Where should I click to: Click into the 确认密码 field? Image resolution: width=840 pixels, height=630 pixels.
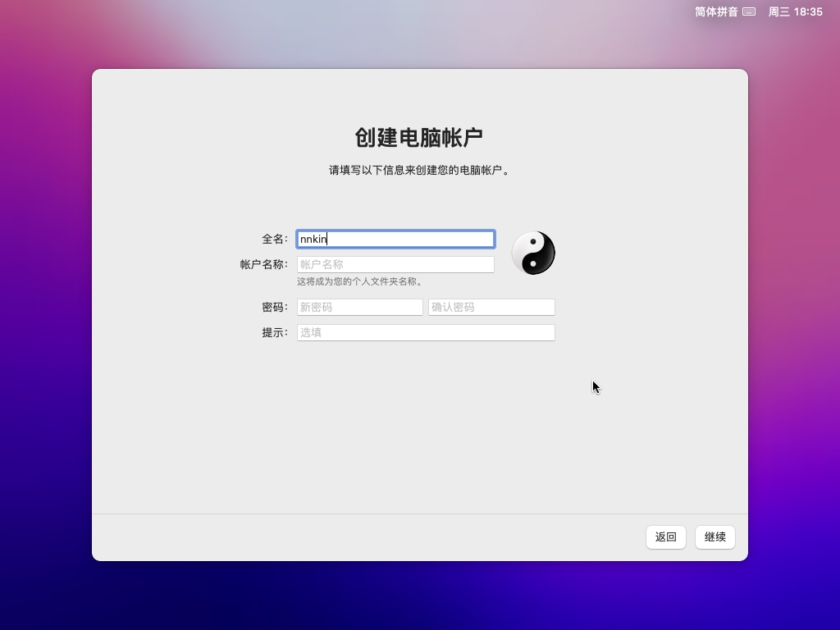491,307
